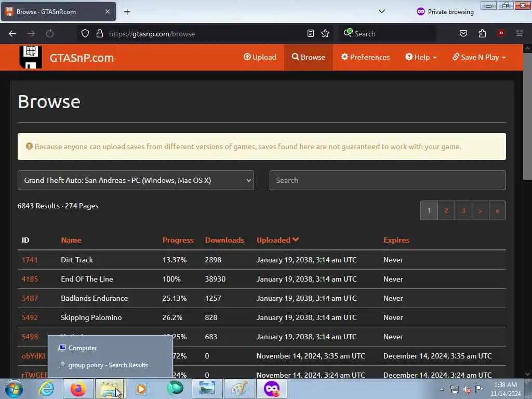Viewport: 532px width, 399px height.
Task: Open save ID 1741
Action: pos(30,260)
